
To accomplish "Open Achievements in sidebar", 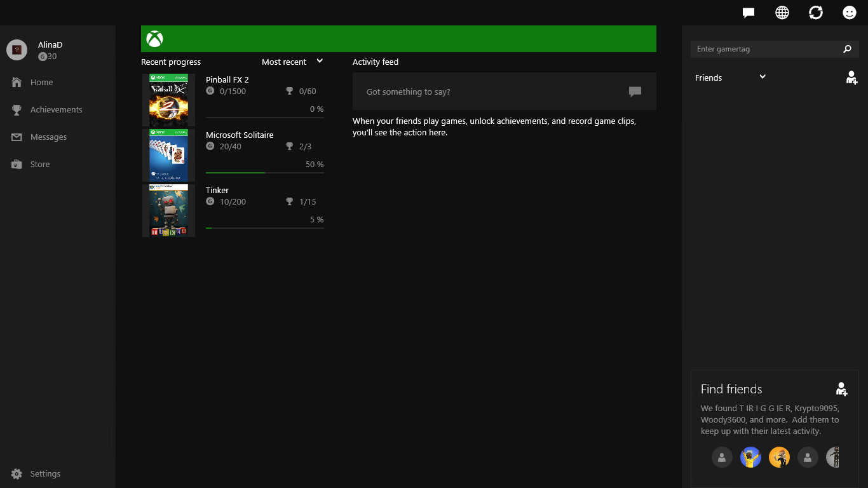I will (x=57, y=109).
